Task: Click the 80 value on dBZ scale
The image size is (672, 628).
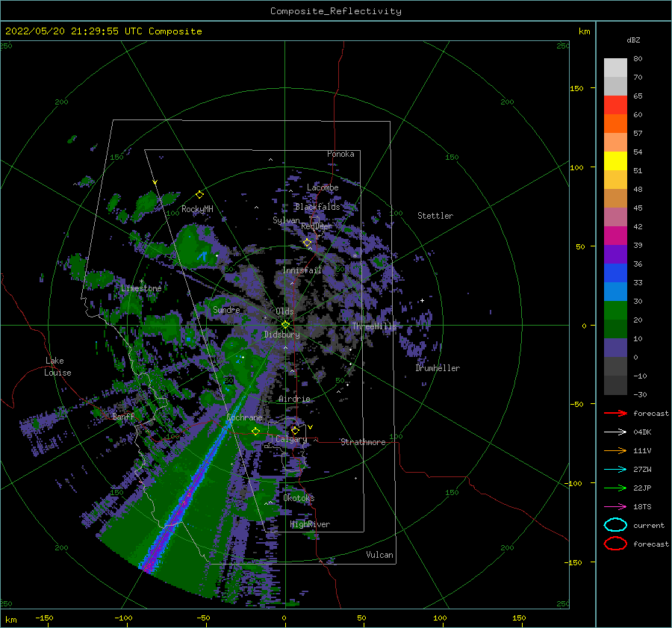Action: tap(638, 59)
